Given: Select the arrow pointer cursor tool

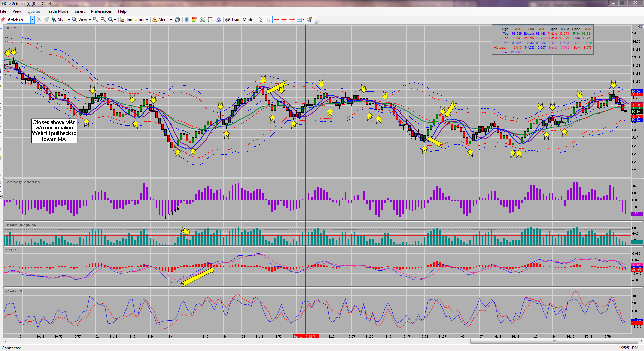Looking at the screenshot, I should pyautogui.click(x=260, y=20).
